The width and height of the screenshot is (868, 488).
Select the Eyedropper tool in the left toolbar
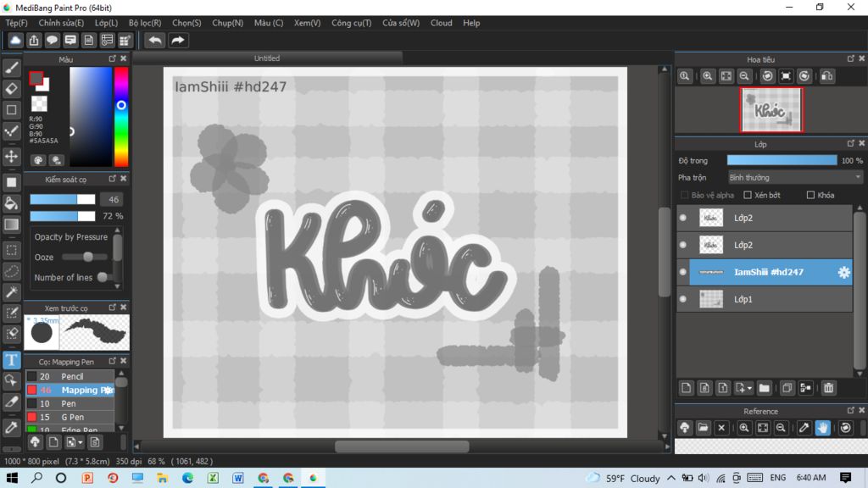click(x=12, y=427)
